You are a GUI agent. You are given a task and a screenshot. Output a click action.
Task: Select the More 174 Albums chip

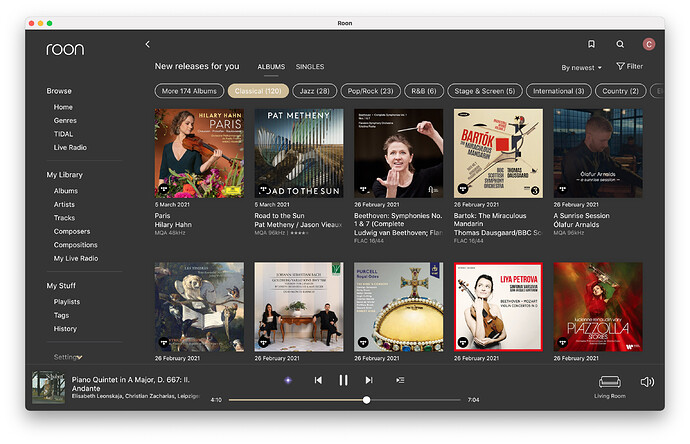click(189, 91)
